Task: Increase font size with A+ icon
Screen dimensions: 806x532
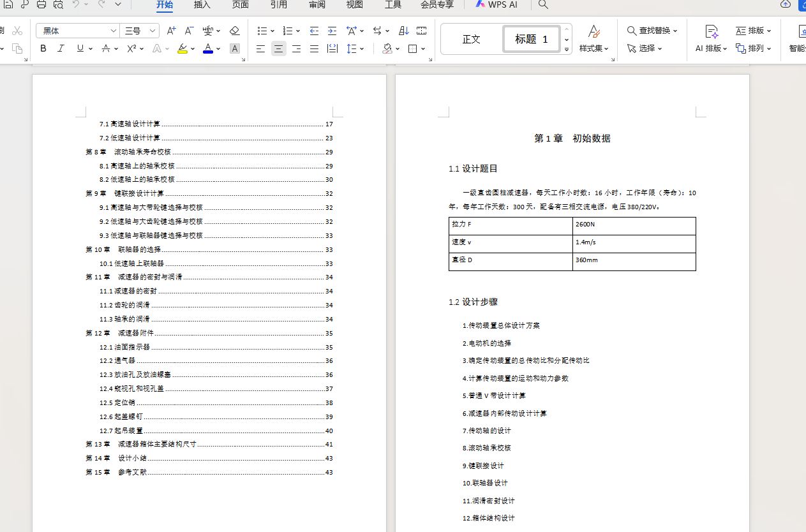Action: (171, 31)
